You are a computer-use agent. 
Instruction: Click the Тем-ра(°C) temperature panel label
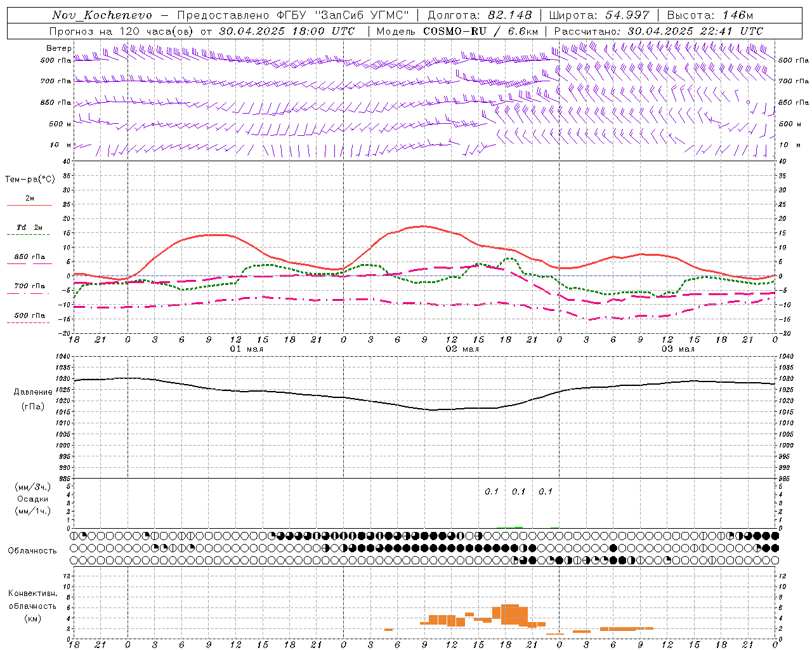click(30, 180)
